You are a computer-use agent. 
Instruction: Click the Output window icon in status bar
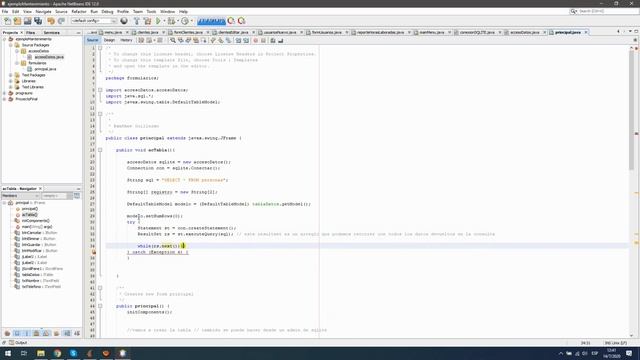pyautogui.click(x=11, y=343)
